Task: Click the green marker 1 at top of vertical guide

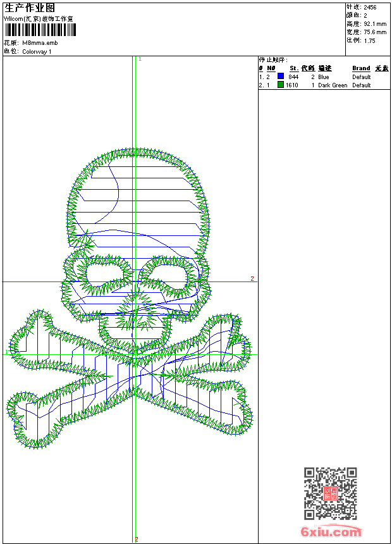Action: 139,59
